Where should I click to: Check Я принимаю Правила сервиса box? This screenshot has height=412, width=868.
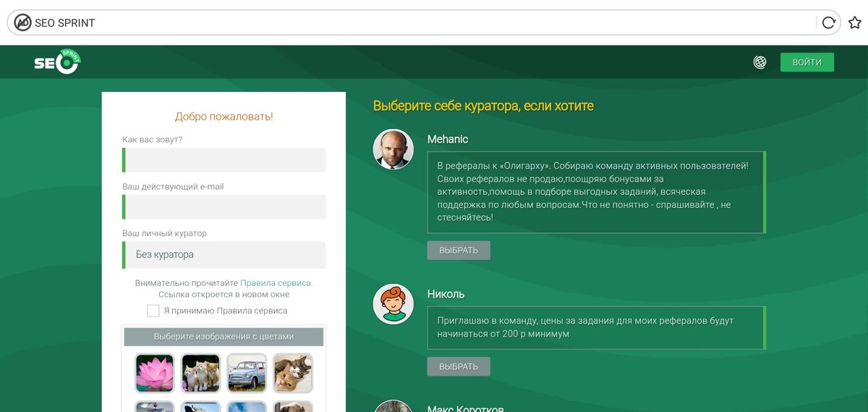[x=153, y=311]
